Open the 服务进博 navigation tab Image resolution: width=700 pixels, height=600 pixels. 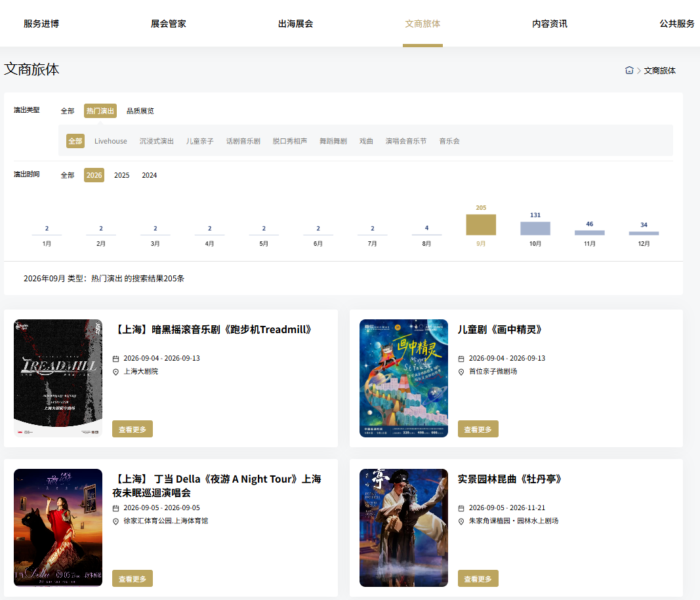[x=41, y=24]
